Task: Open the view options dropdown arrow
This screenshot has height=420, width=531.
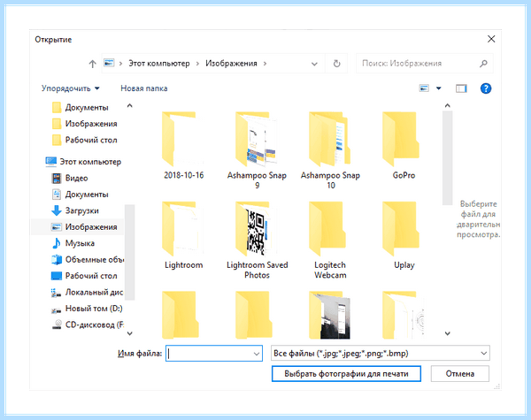Action: click(x=439, y=88)
